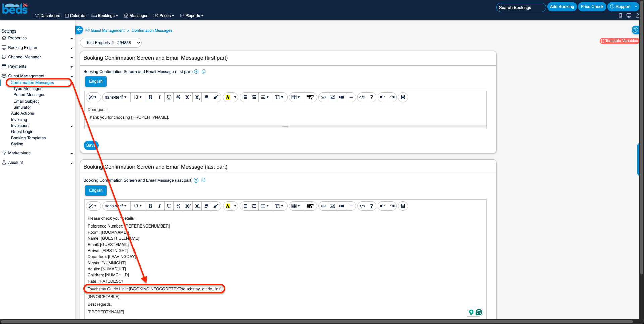This screenshot has height=324, width=644.
Task: Click the horizontal scrollbar at the bottom
Action: pyautogui.click(x=317, y=322)
